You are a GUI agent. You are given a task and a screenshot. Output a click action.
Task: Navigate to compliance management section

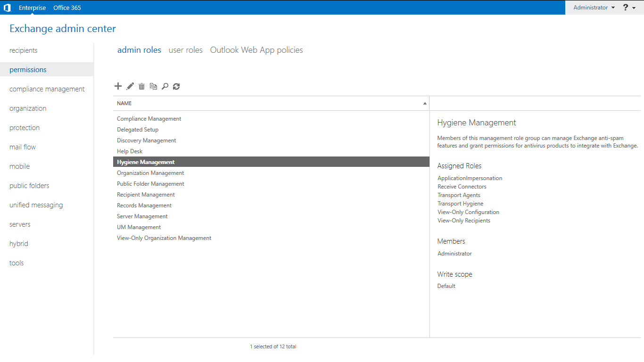point(47,89)
